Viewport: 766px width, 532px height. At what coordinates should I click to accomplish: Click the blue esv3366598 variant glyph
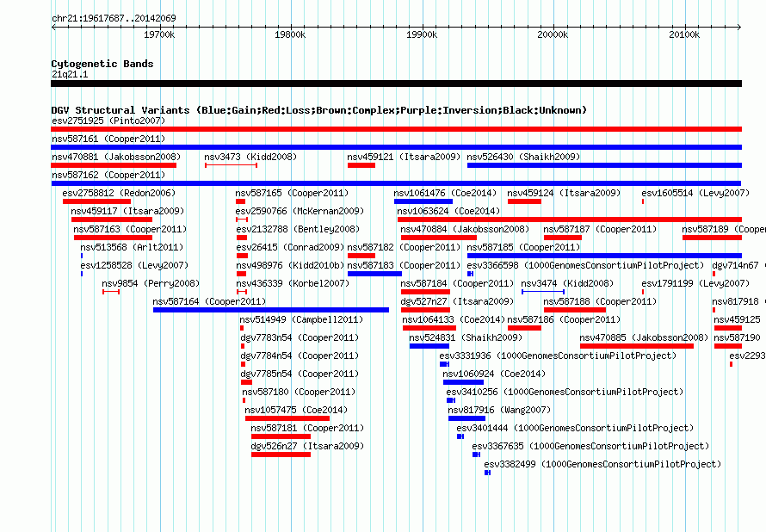(x=471, y=274)
